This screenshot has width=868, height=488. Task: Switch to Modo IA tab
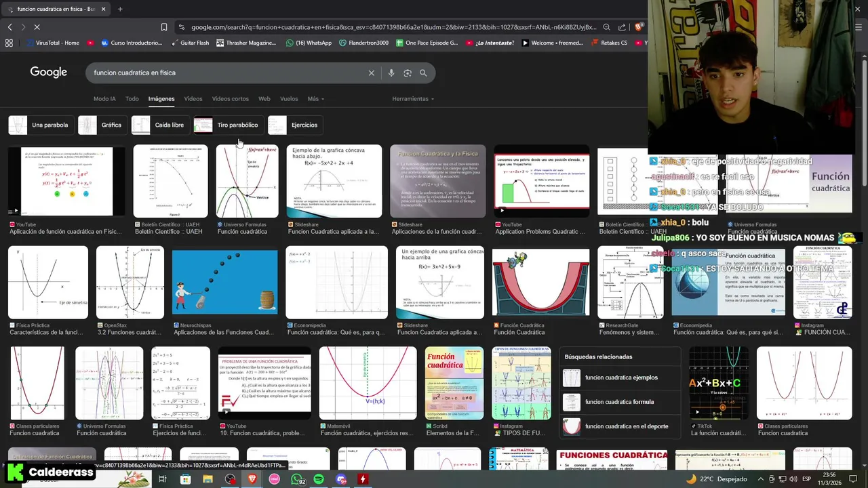(x=104, y=99)
